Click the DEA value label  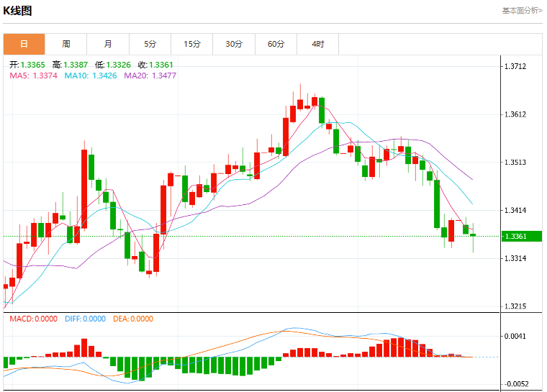(133, 319)
